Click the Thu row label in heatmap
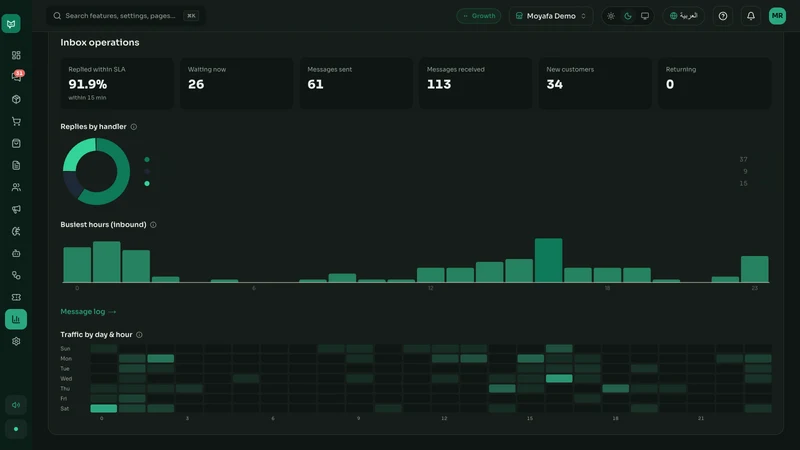 pyautogui.click(x=65, y=389)
